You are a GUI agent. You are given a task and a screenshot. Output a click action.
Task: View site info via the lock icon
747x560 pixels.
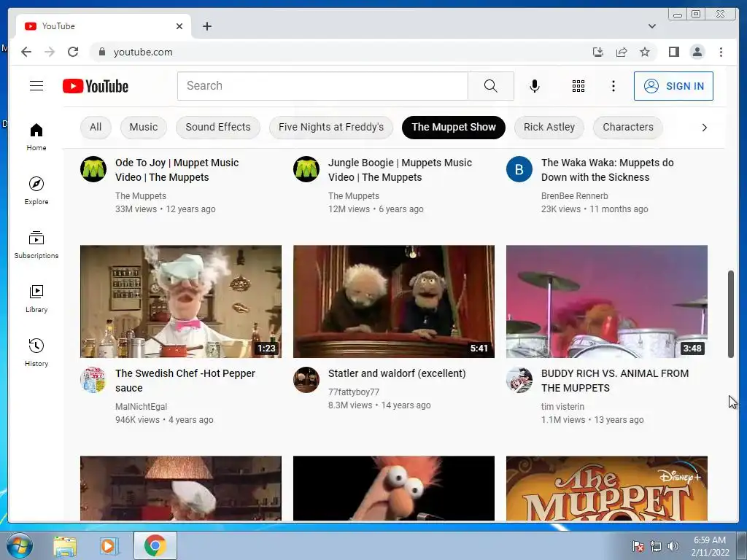101,52
